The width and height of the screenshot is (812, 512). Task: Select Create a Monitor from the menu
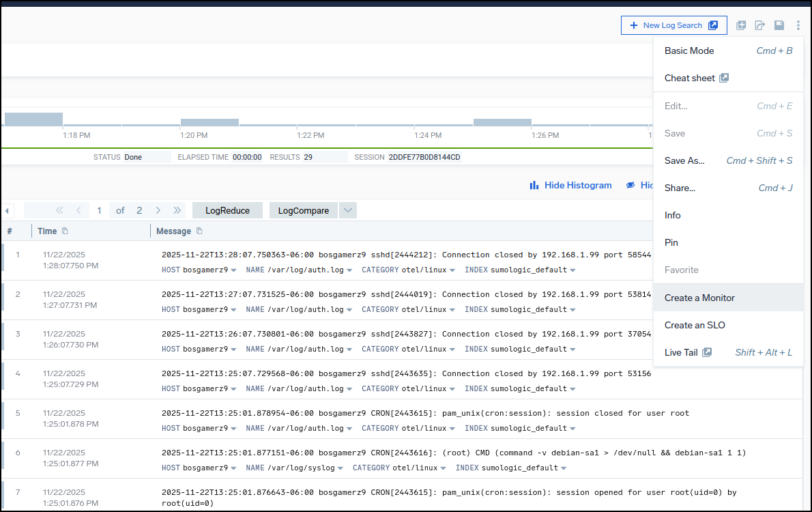[699, 298]
